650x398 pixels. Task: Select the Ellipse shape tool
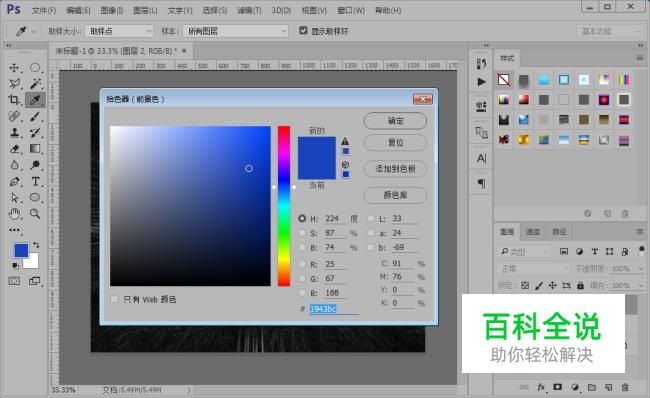point(35,198)
